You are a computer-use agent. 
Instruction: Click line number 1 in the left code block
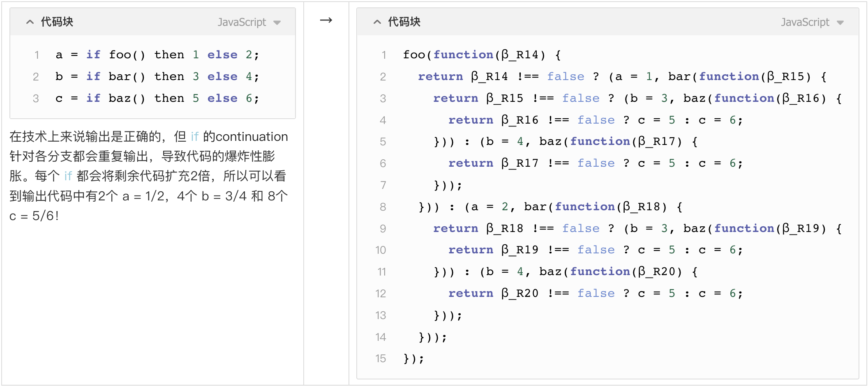pyautogui.click(x=37, y=55)
